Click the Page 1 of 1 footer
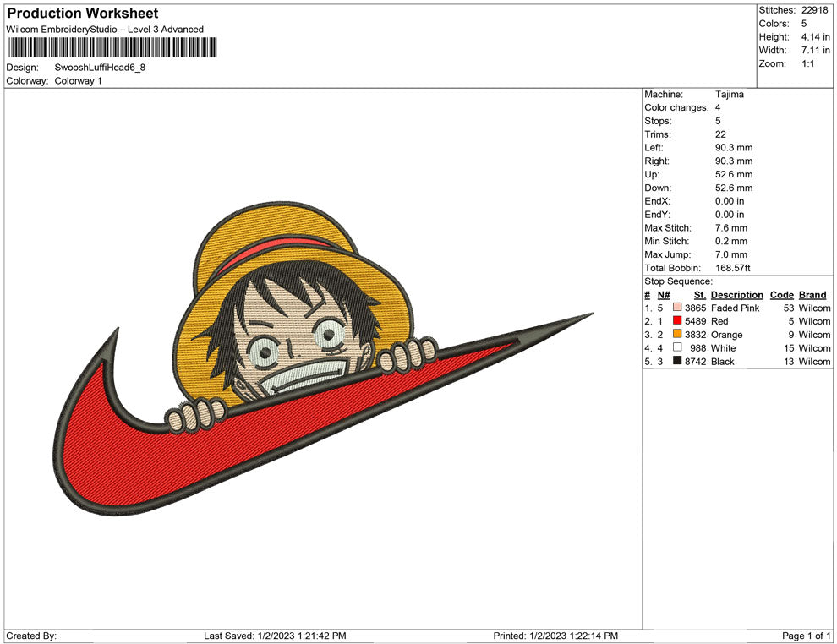 (807, 636)
